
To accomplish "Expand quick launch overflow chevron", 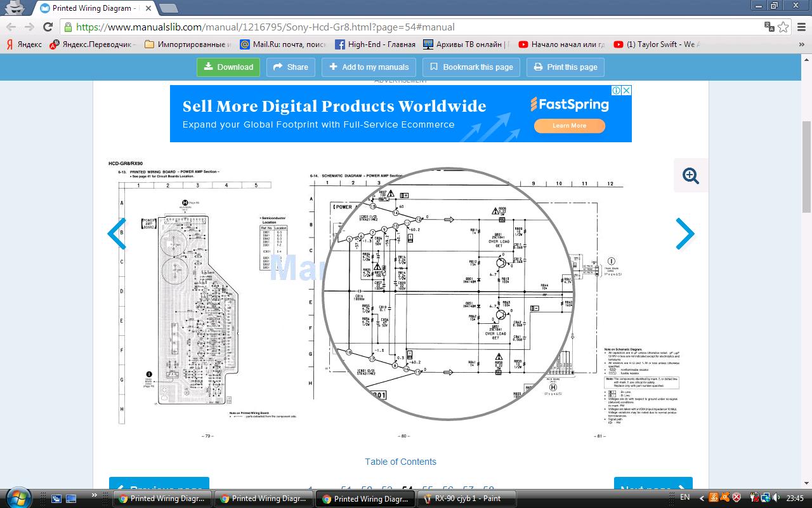I will pos(95,495).
